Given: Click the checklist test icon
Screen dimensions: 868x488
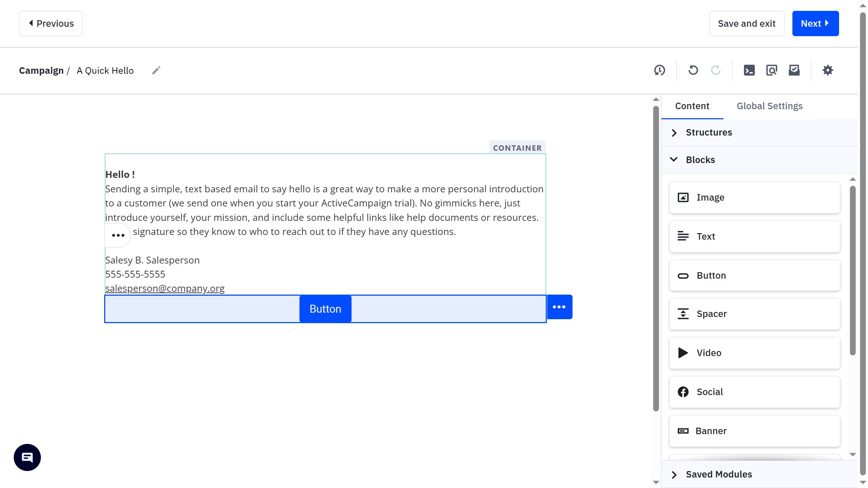Looking at the screenshot, I should point(794,70).
